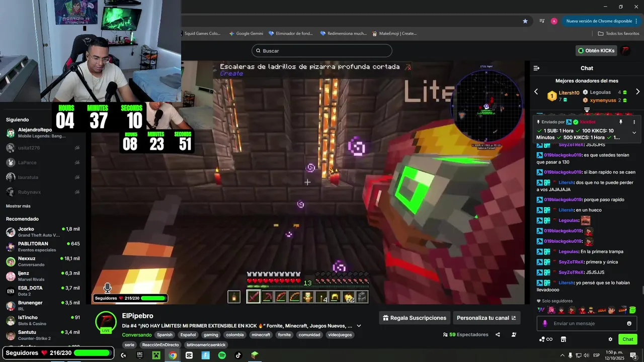Open lauratula followed channel
Image resolution: width=644 pixels, height=362 pixels.
43,177
